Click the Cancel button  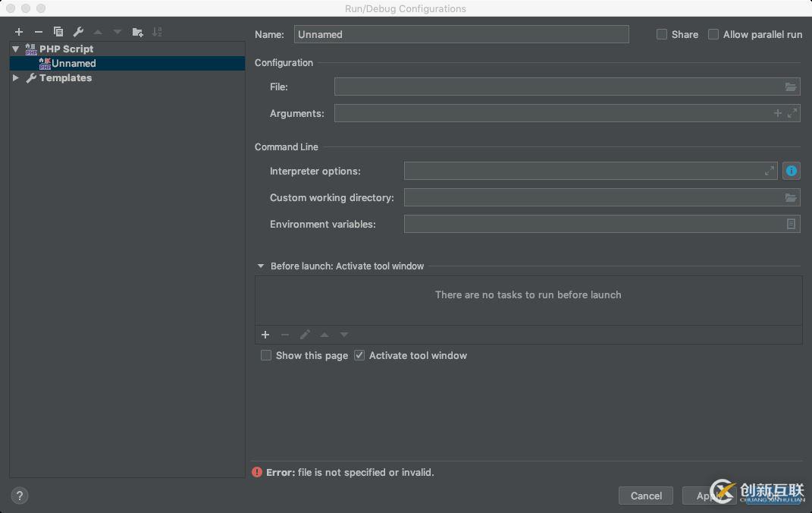[646, 496]
